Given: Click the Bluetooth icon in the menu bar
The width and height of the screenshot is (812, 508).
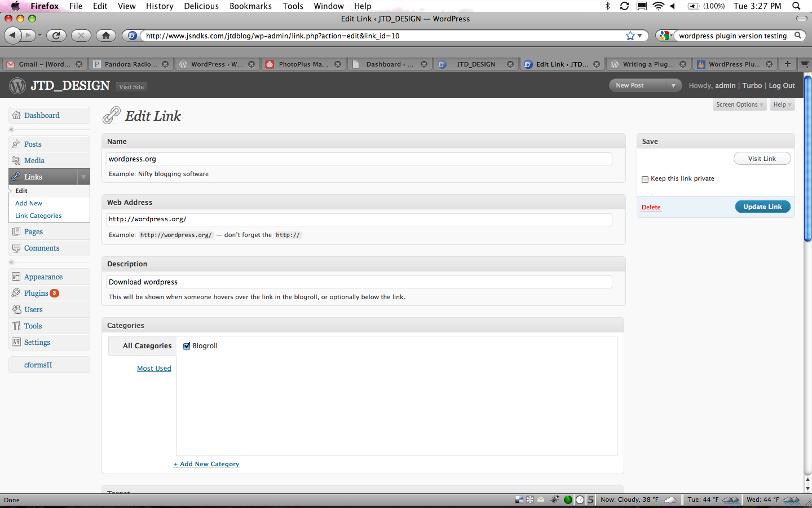Looking at the screenshot, I should 608,6.
